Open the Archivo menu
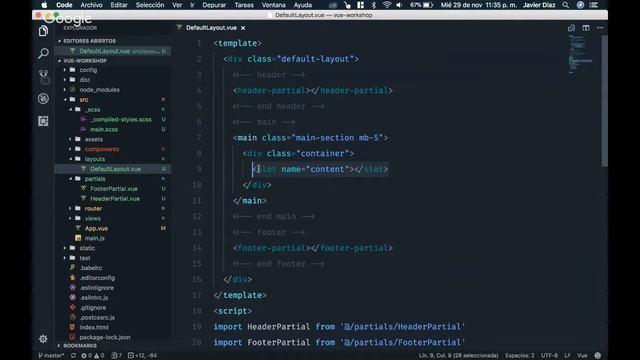640x360 pixels. point(91,5)
